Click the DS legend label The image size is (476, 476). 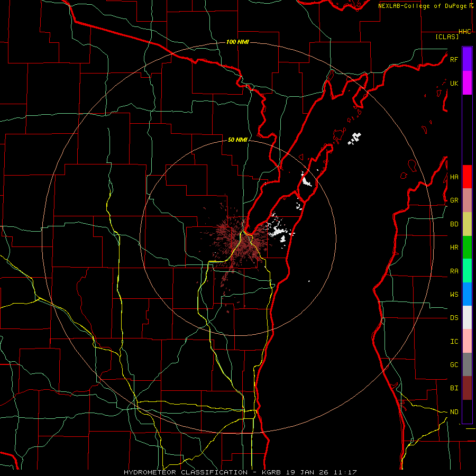[x=454, y=317]
